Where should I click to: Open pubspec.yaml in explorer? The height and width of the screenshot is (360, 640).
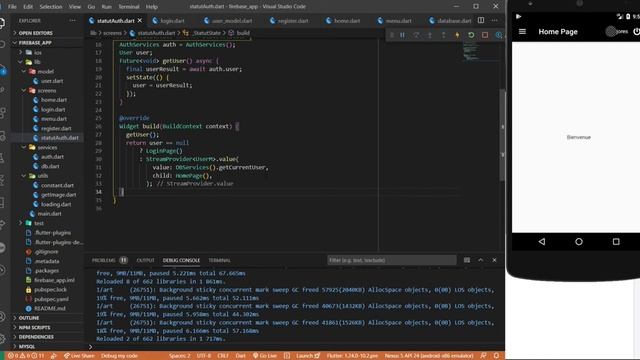coord(51,299)
